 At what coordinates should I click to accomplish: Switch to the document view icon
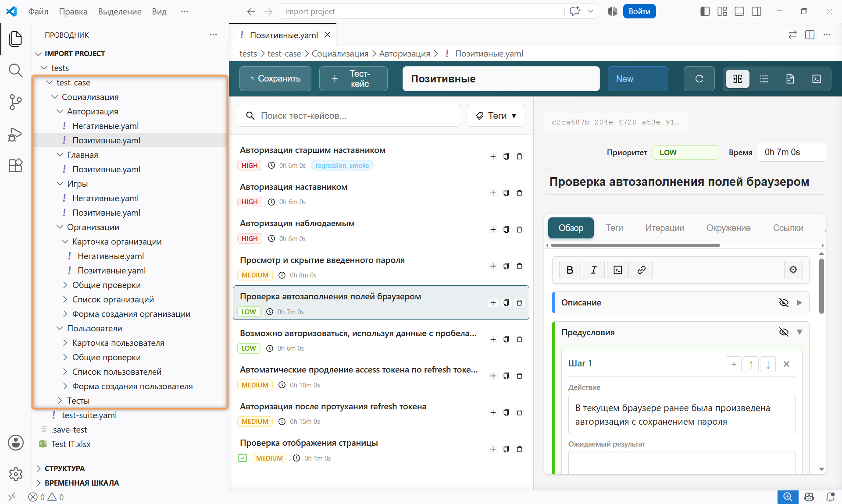tap(790, 79)
